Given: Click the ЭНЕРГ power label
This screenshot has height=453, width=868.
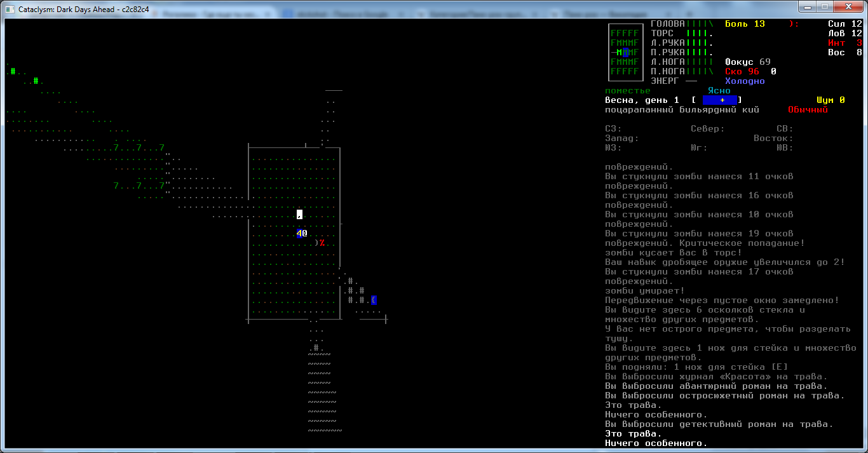Looking at the screenshot, I should point(665,81).
